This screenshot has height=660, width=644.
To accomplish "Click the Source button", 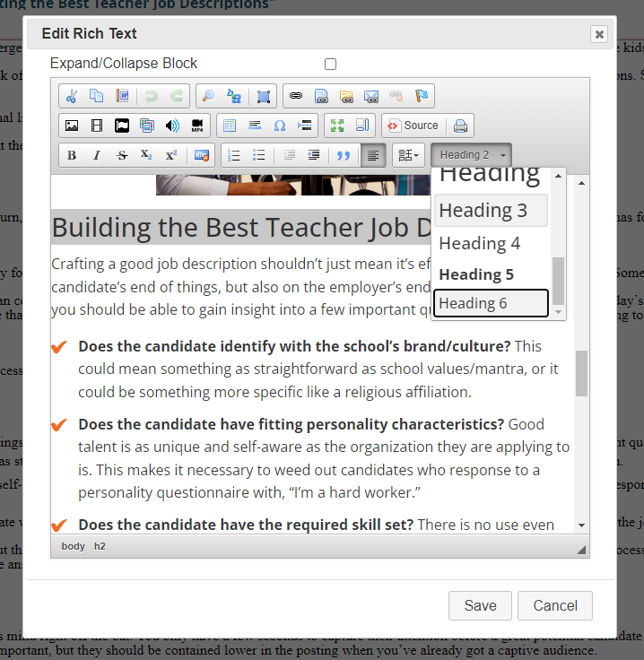I will tap(413, 126).
